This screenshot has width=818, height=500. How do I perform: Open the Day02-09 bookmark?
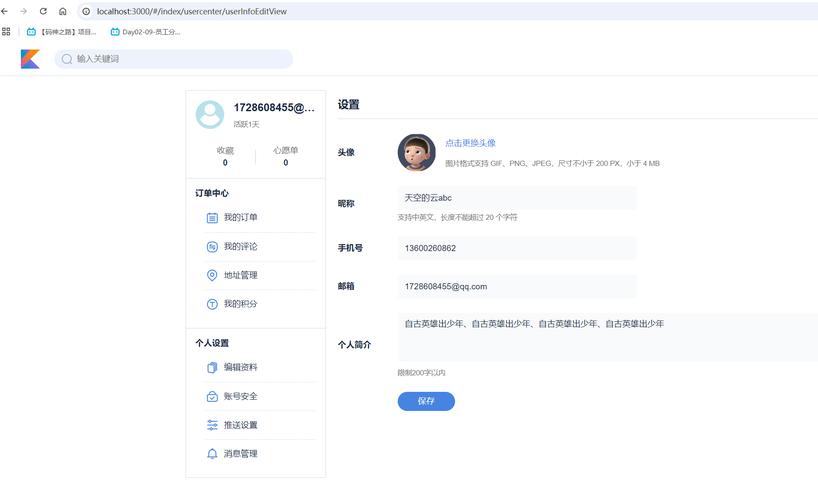pos(145,32)
